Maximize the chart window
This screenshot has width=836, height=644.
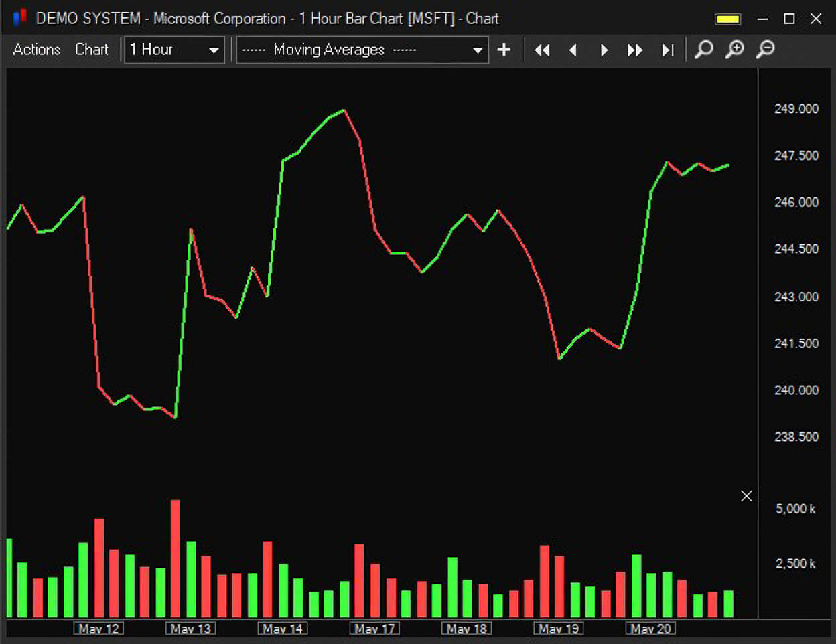(x=789, y=19)
